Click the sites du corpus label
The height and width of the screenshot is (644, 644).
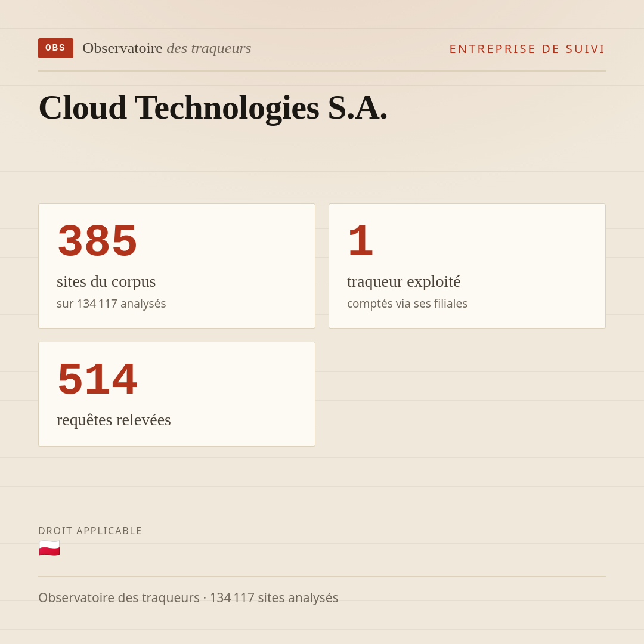(106, 281)
